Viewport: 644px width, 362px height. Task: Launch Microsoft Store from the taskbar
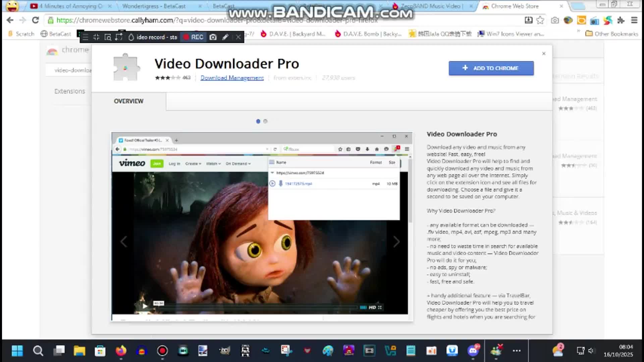tap(100, 351)
